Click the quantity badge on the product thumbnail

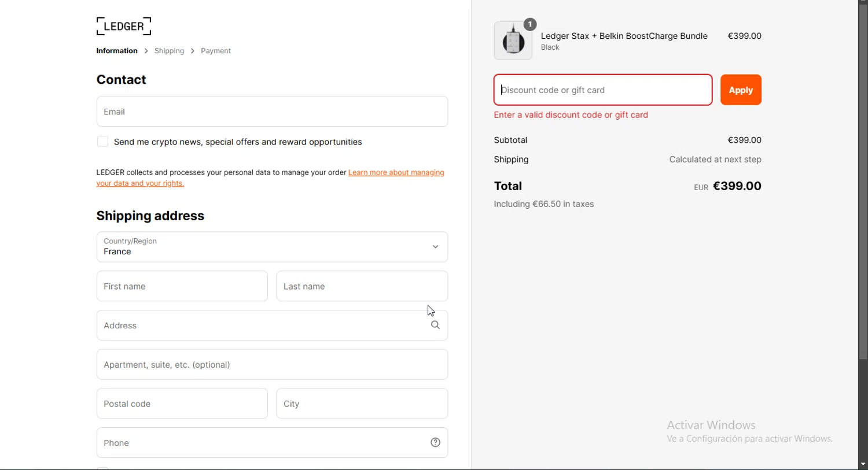530,24
